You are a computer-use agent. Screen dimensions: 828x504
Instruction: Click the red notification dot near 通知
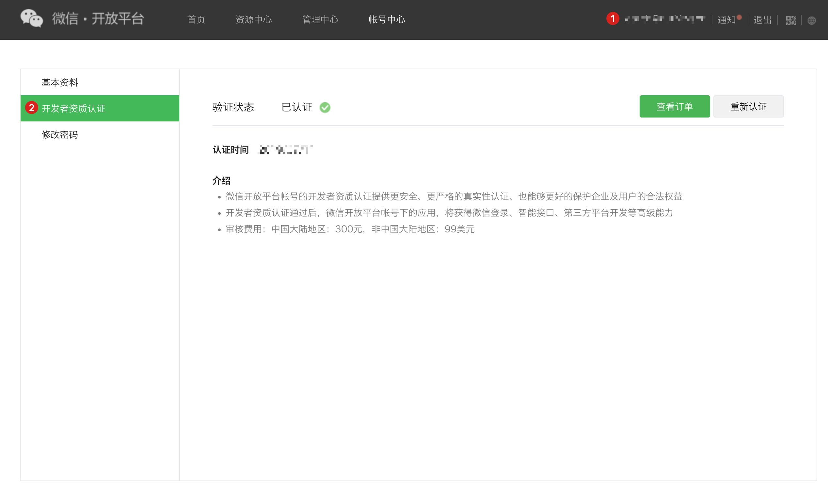click(x=739, y=17)
